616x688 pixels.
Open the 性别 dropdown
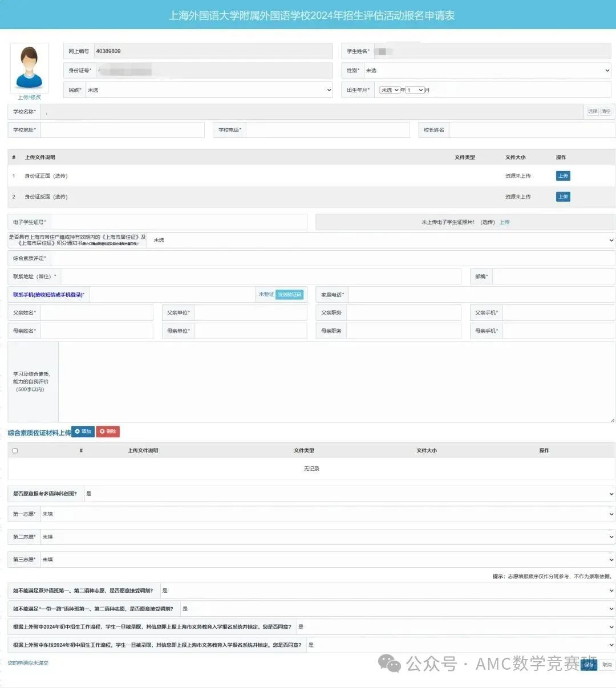[x=487, y=71]
